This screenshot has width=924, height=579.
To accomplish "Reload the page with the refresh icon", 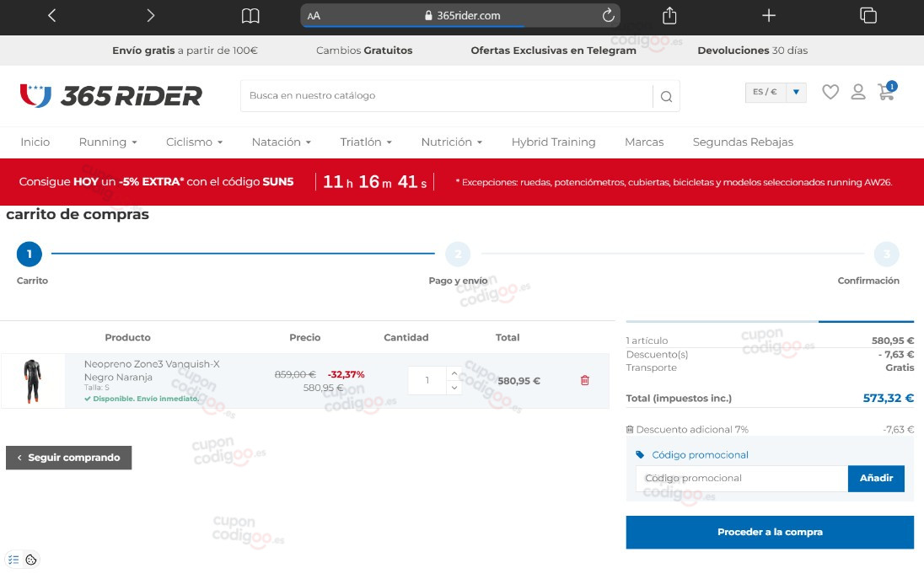I will 608,15.
